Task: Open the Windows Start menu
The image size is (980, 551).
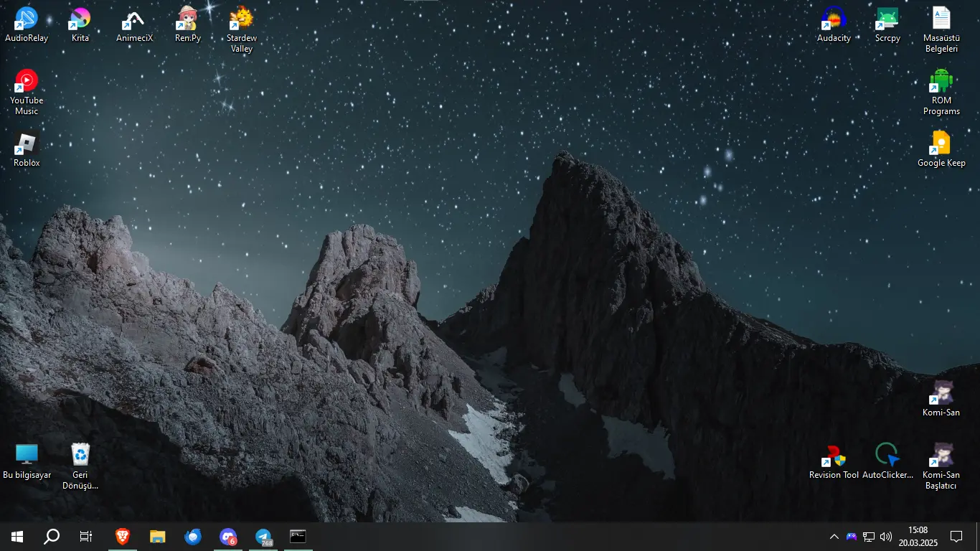Action: click(x=17, y=537)
